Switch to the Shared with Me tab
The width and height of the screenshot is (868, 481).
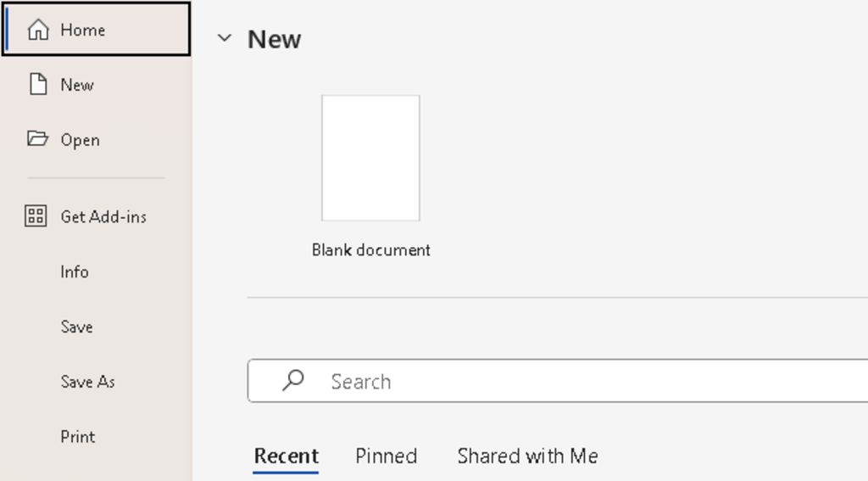pos(527,456)
